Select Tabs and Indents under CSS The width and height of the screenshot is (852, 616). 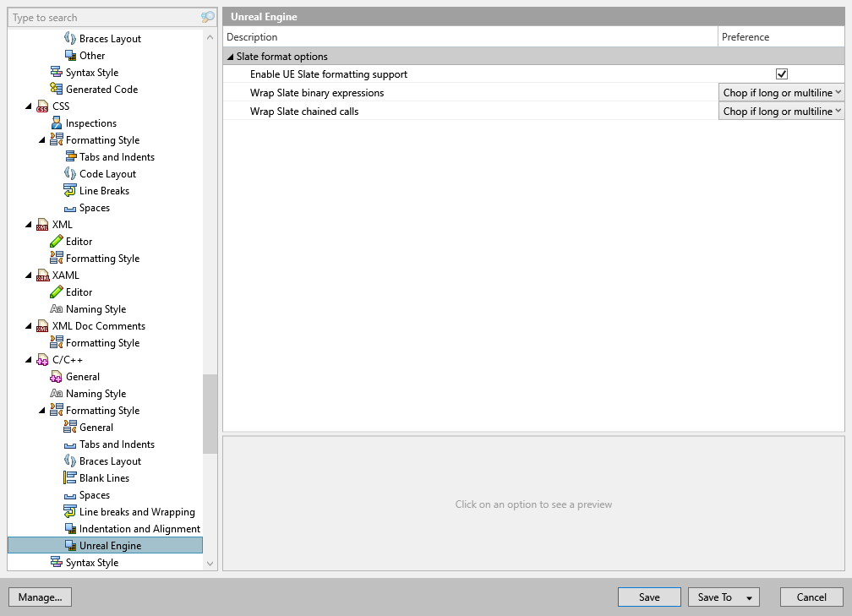pyautogui.click(x=117, y=157)
